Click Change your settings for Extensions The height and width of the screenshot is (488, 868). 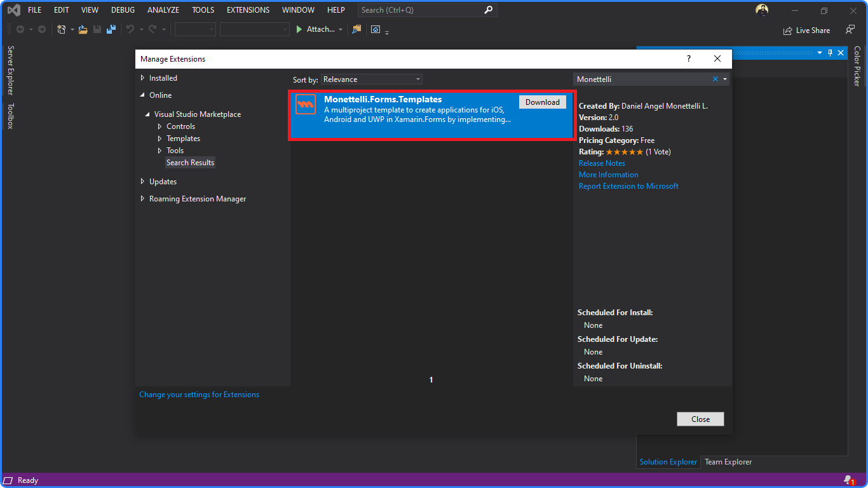(x=199, y=395)
